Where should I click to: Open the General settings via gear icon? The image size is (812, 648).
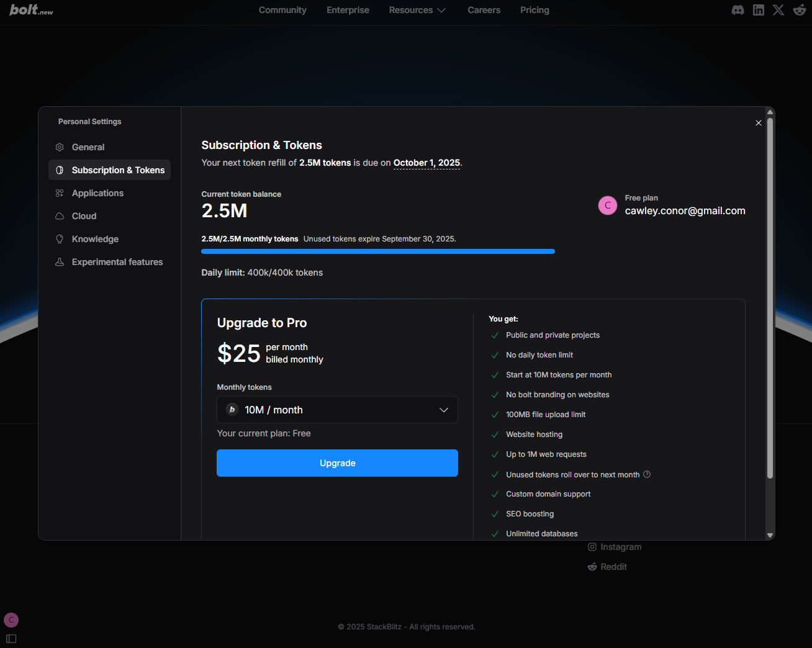[x=60, y=147]
